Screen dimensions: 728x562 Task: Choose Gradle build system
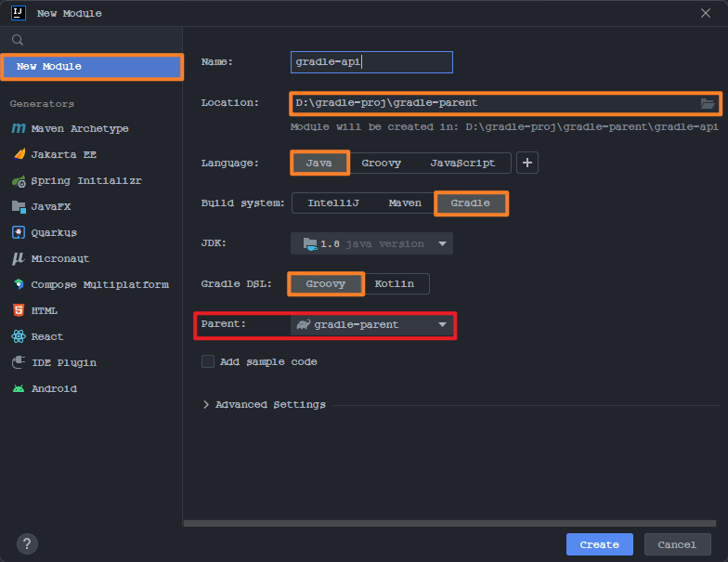pyautogui.click(x=470, y=203)
